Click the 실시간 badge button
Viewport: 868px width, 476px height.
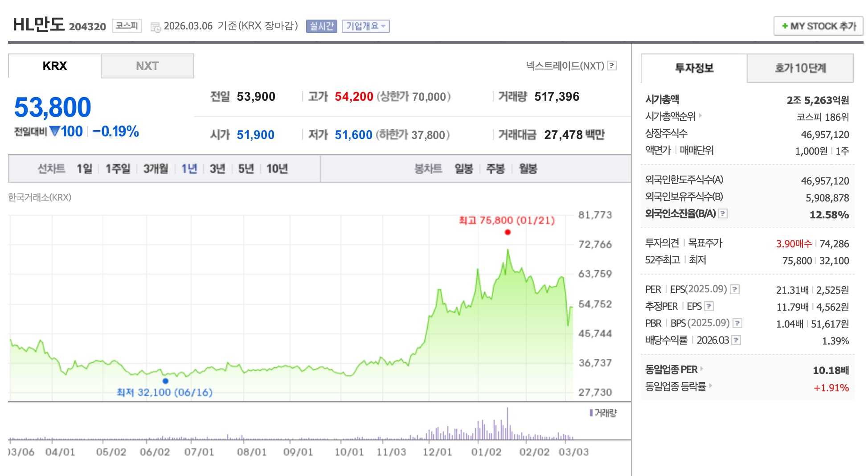[322, 26]
